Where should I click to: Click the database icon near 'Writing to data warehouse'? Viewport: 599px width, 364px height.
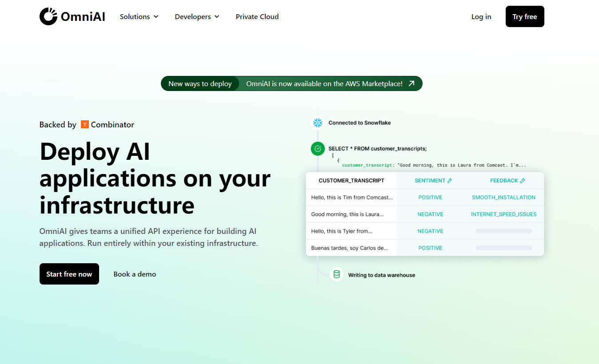click(x=336, y=274)
